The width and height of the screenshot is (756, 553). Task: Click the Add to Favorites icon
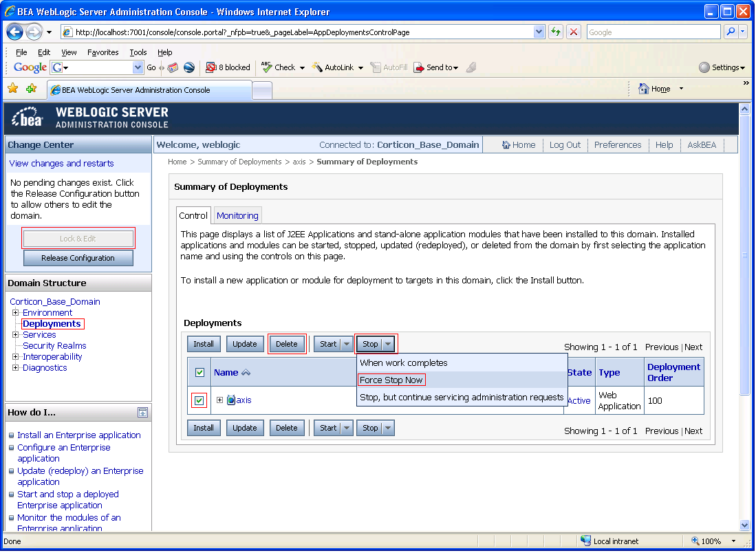click(x=32, y=88)
